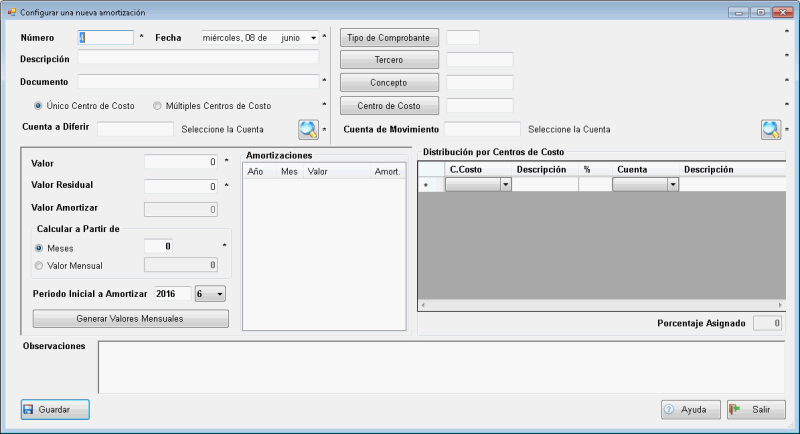Click the Centro de Costo button
The image size is (800, 434).
pyautogui.click(x=389, y=105)
